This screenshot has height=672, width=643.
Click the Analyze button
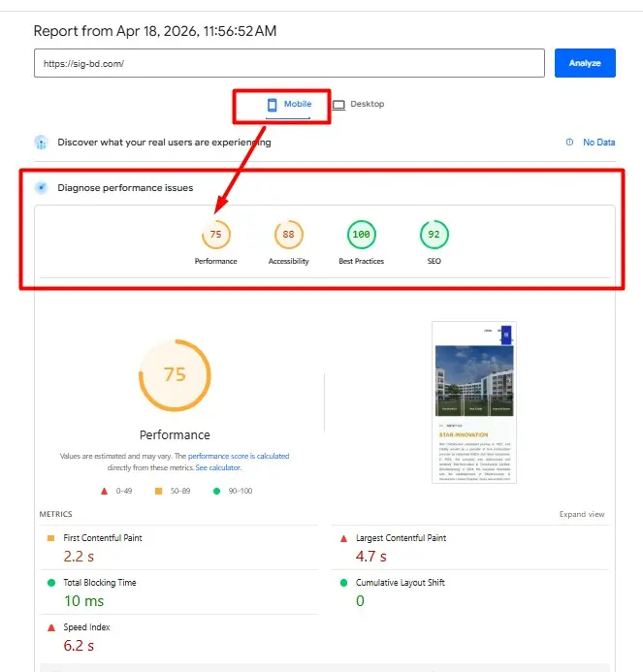pos(585,63)
